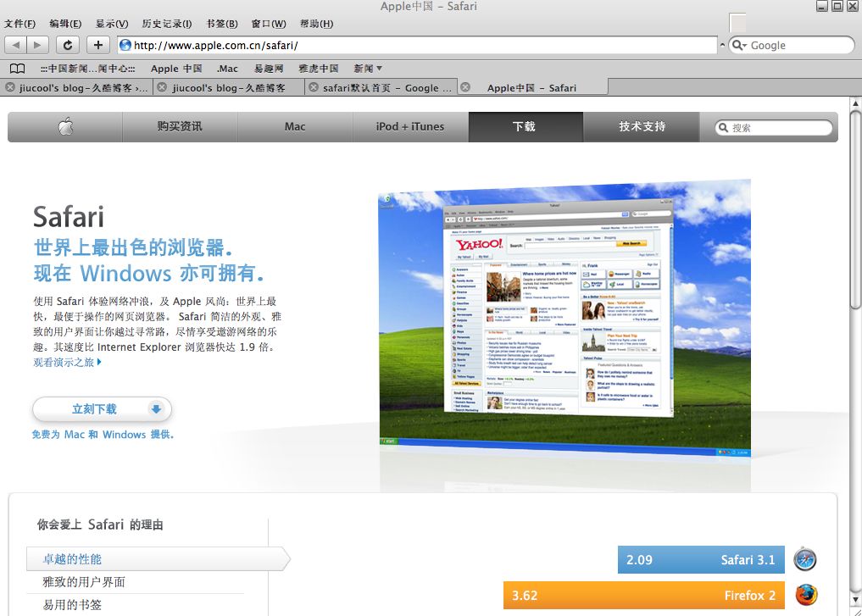The image size is (862, 616).
Task: Switch to the safari默认首页 Google tab
Action: [381, 87]
